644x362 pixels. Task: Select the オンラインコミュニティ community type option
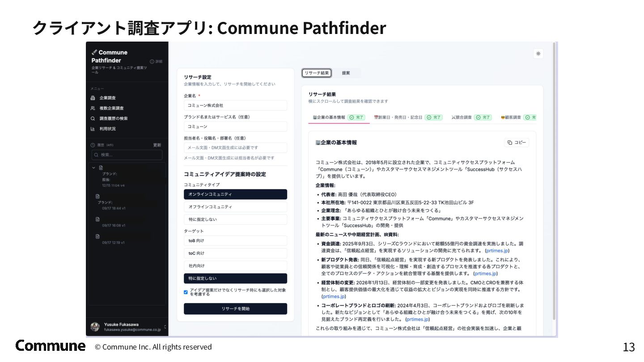tap(235, 194)
